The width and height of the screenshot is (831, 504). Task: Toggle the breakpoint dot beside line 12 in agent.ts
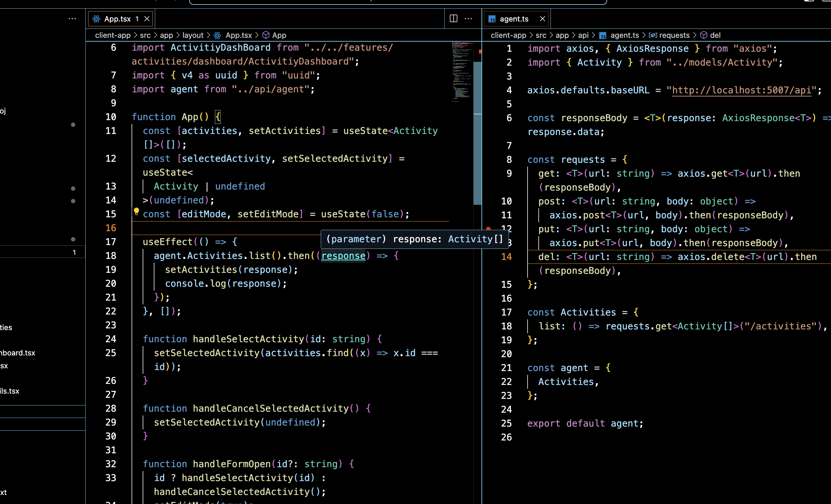click(x=488, y=228)
